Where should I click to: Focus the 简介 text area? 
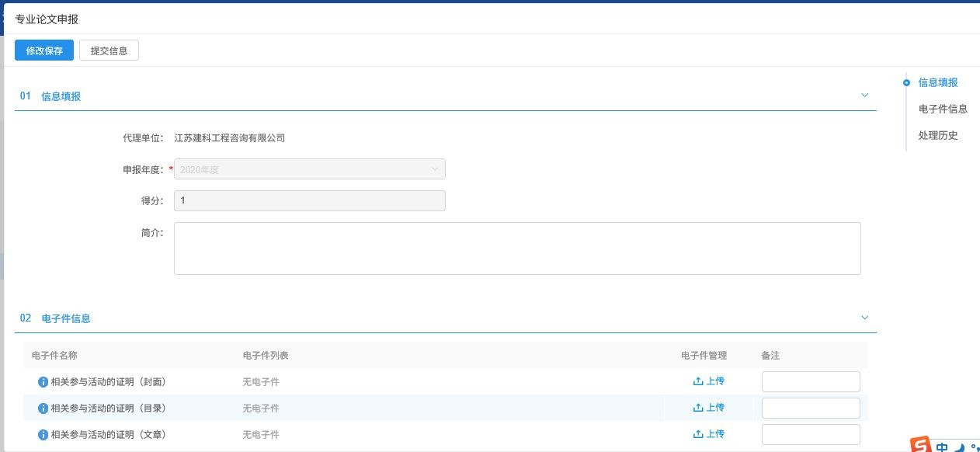[517, 249]
